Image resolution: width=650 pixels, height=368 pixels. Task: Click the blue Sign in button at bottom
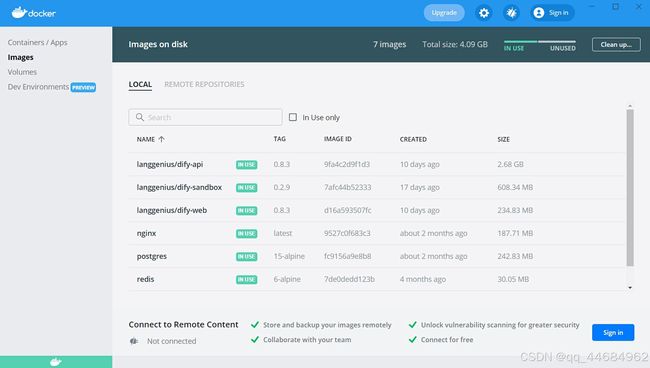click(x=613, y=332)
